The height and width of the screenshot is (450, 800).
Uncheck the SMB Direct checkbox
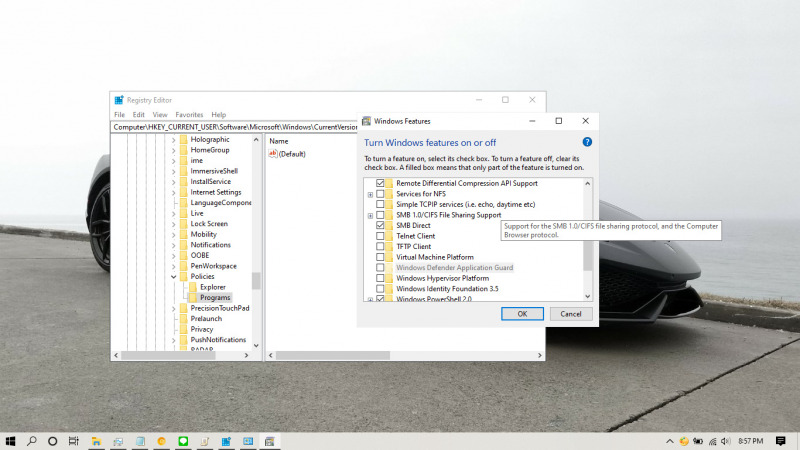(380, 225)
